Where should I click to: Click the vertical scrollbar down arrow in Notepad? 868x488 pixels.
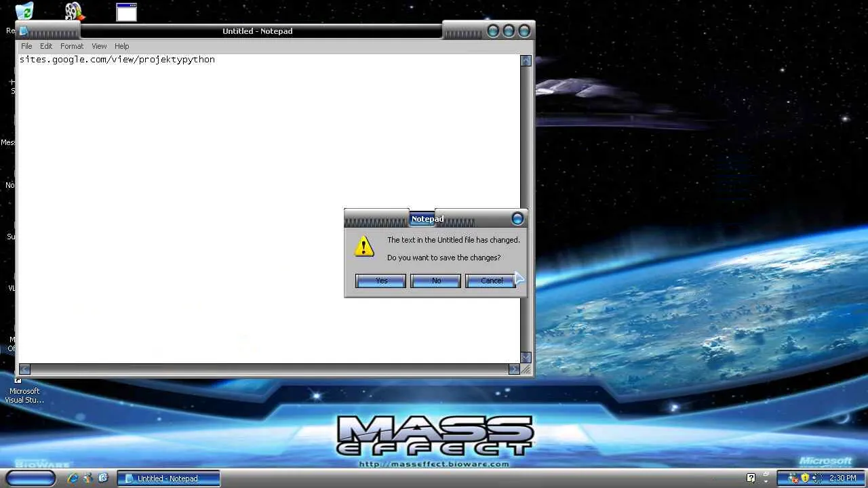(x=526, y=358)
